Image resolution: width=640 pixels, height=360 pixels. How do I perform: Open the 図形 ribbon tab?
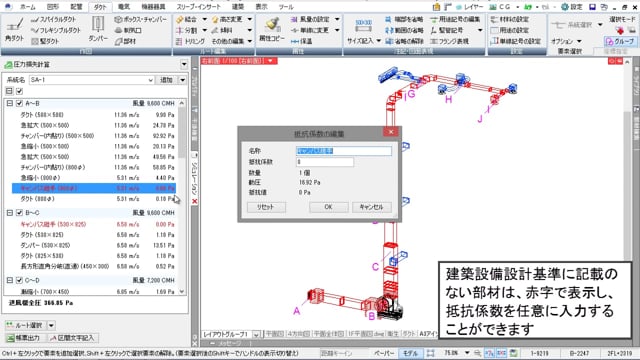click(53, 7)
